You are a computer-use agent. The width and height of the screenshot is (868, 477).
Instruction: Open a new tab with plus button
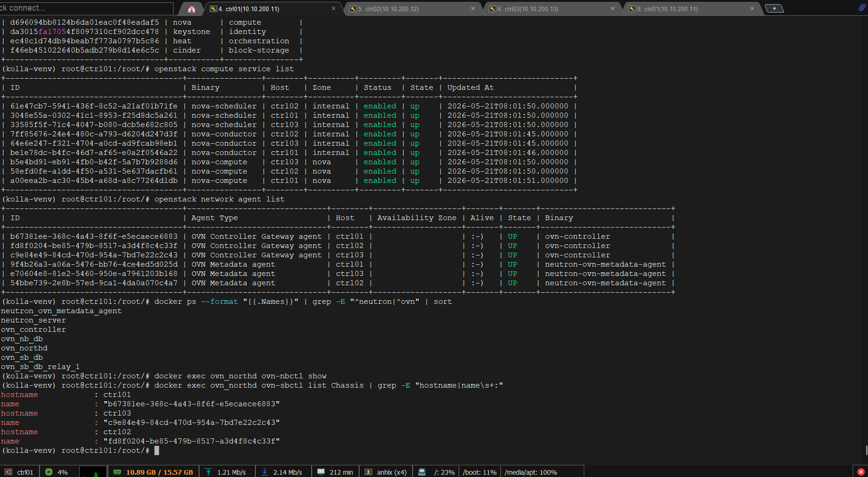[x=774, y=8]
